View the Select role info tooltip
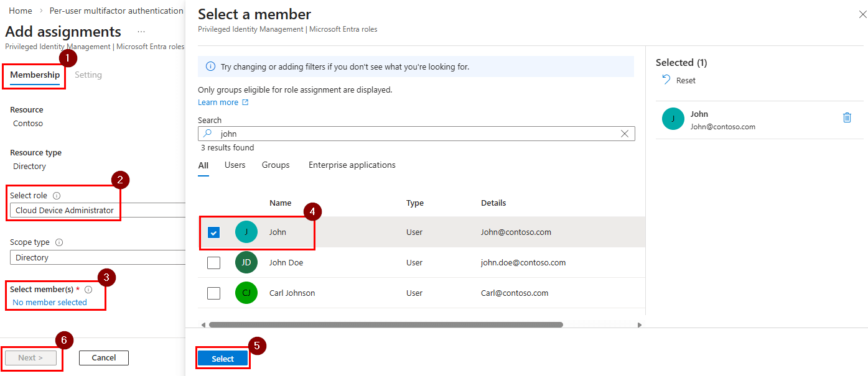 [x=57, y=195]
